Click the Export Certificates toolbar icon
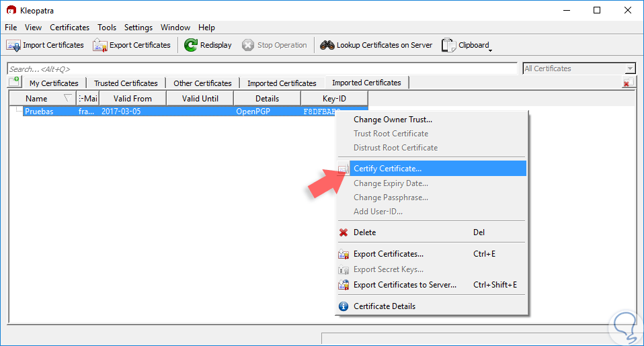644x346 pixels. pyautogui.click(x=99, y=45)
